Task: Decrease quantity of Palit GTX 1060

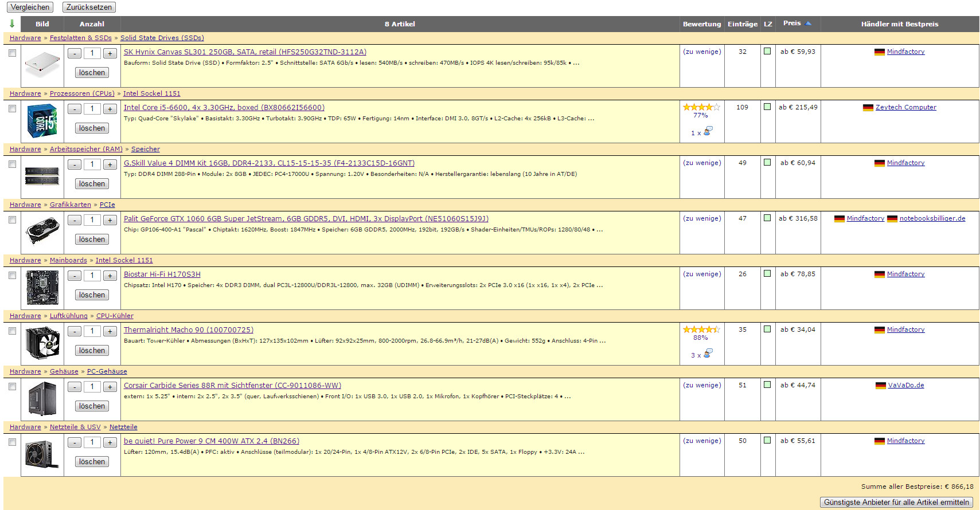Action: pyautogui.click(x=75, y=220)
